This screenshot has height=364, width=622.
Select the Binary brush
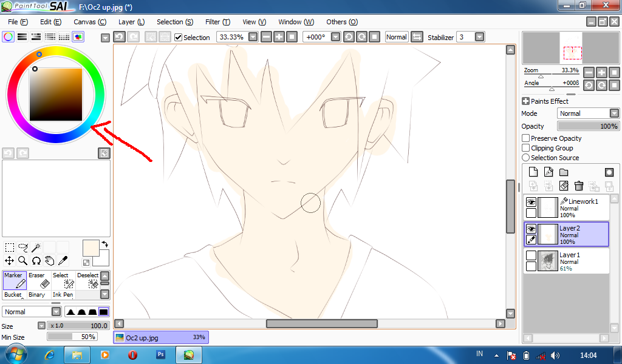(39, 295)
